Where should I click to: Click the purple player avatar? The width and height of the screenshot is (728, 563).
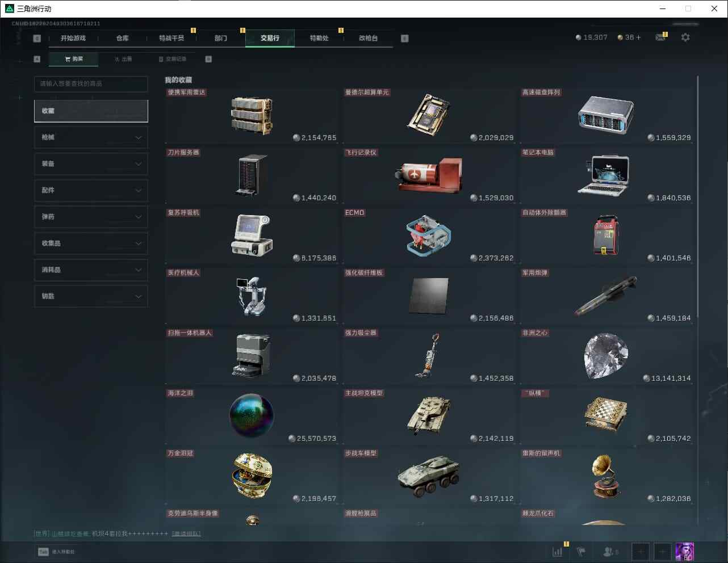pos(684,552)
